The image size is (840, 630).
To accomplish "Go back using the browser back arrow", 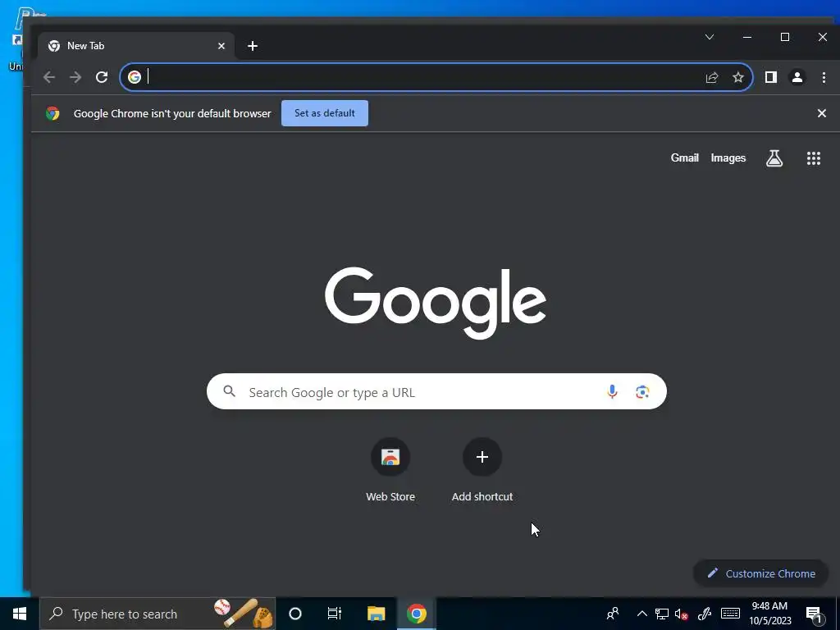I will [49, 77].
